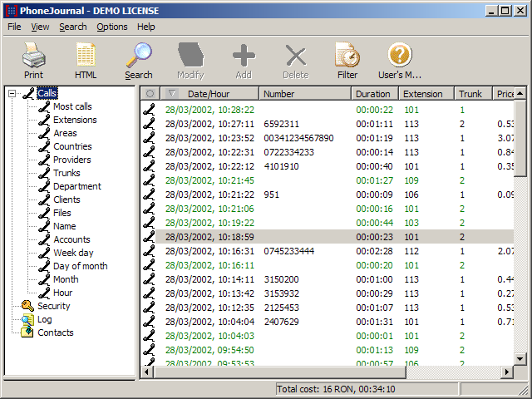Click the phone icon of the 10:27:11 call
Image resolution: width=532 pixels, height=399 pixels.
(x=149, y=124)
